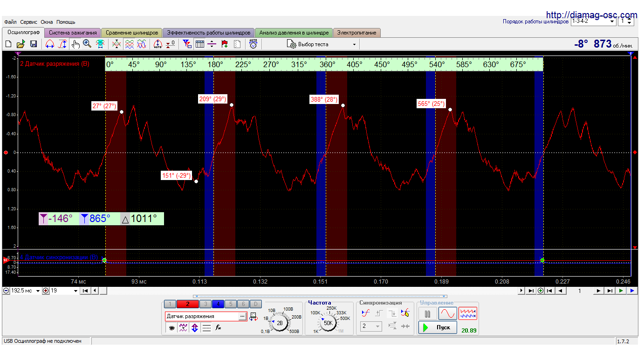Open the sync channel dropdown showing 2
Image resolution: width=644 pixels, height=347 pixels.
click(371, 326)
